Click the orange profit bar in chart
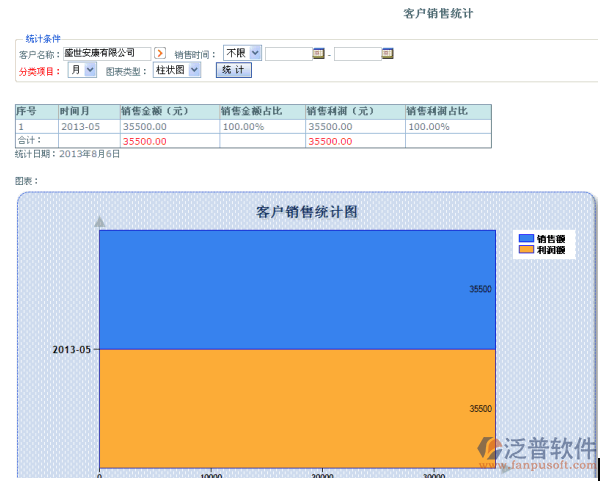Viewport: 607px width, 481px height. [296, 408]
